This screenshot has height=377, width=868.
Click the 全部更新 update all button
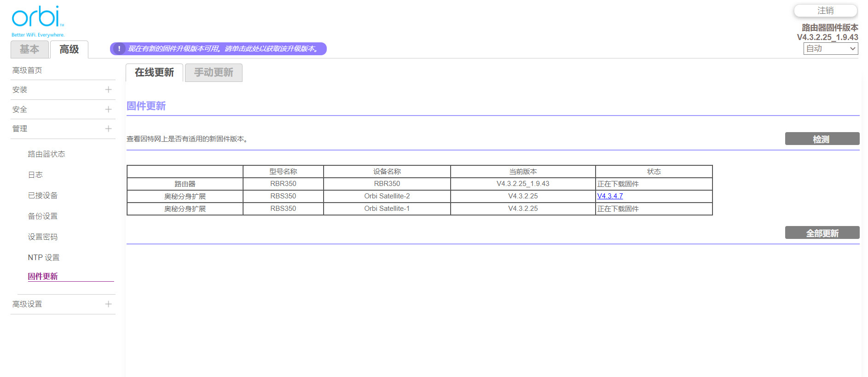[x=822, y=233]
